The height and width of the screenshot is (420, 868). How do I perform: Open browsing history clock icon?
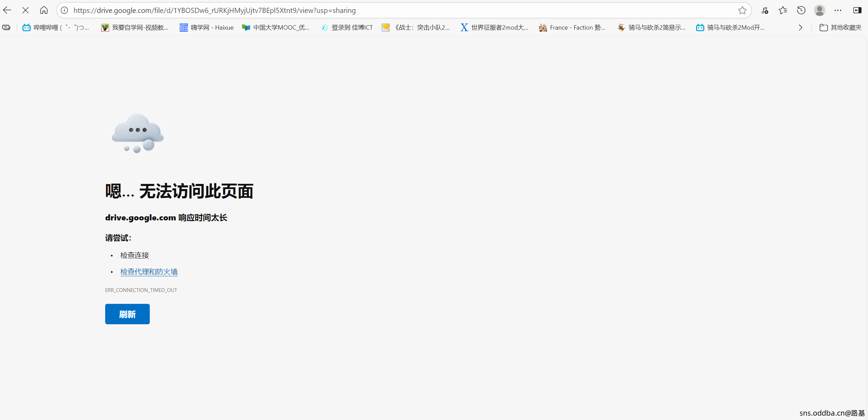pos(801,10)
